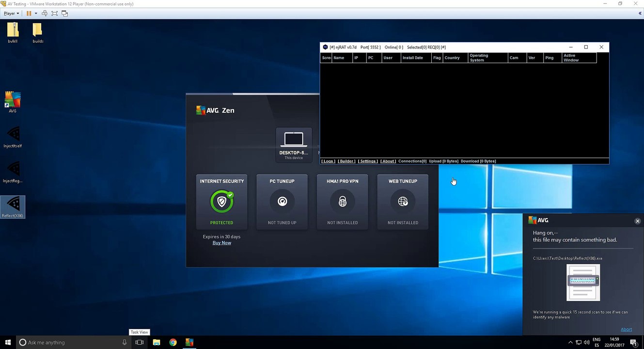This screenshot has height=349, width=644.
Task: Click the Flag column header in njRAT
Action: coord(437,58)
